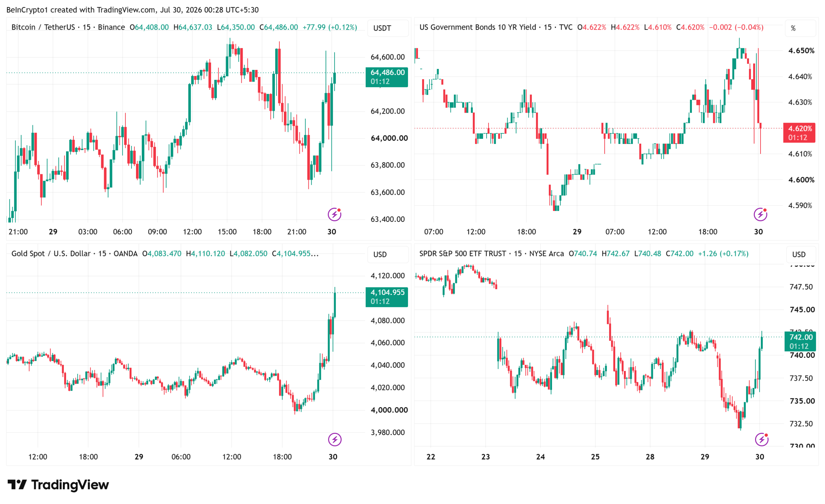Click Bitcoin +77.99 (+0.12%) change value

[x=329, y=27]
